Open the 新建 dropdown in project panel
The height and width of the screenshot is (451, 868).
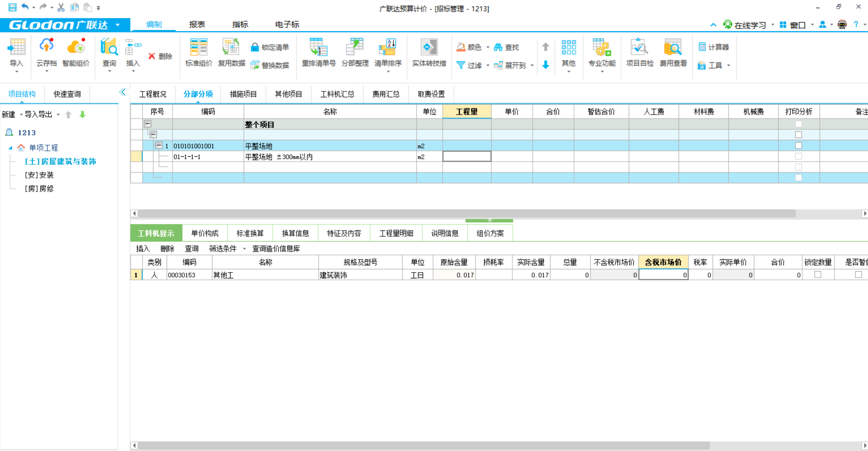point(21,115)
